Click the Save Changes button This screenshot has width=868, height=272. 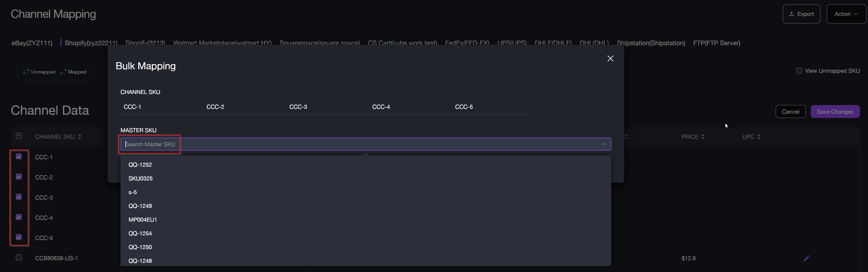(835, 112)
